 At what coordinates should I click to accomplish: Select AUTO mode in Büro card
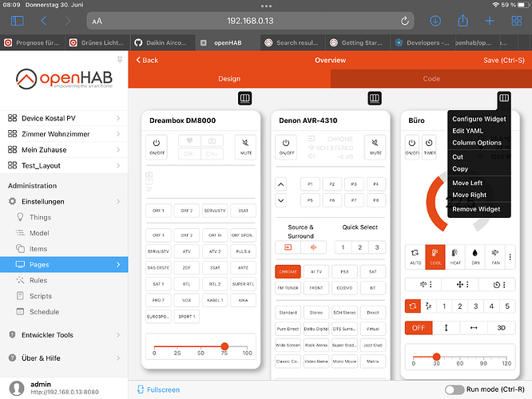(415, 257)
